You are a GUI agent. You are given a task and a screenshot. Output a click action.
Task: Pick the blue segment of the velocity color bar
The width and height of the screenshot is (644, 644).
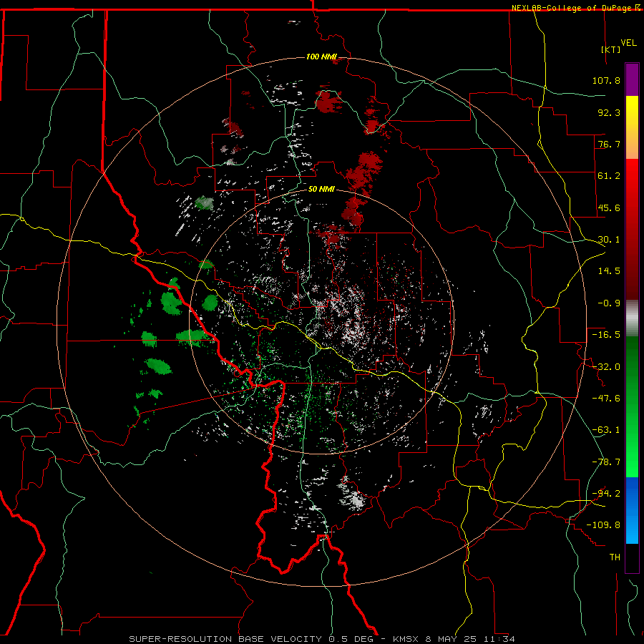click(632, 510)
